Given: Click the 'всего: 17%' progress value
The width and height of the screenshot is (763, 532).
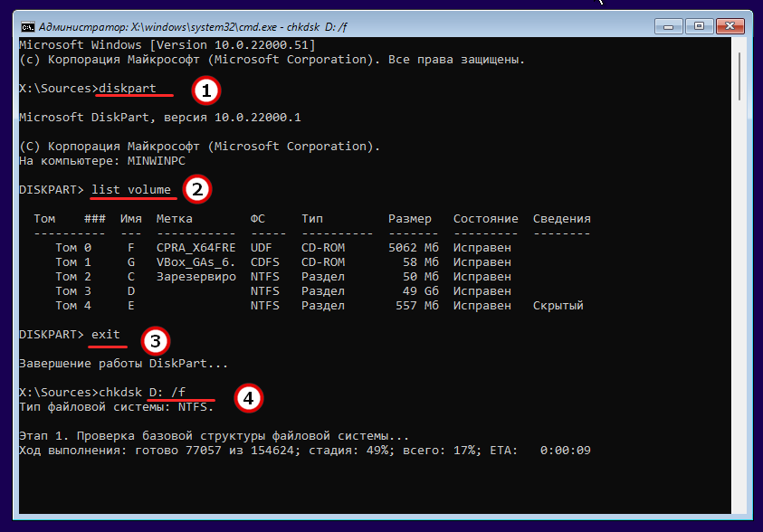Looking at the screenshot, I should [438, 451].
